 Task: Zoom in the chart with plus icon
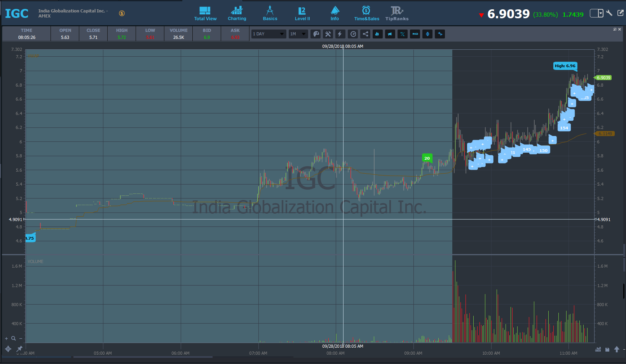6,338
